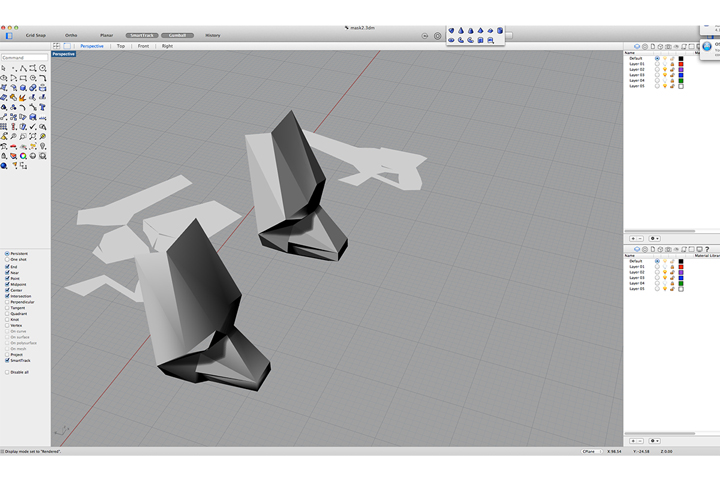Enable the Perpendicular object snap
Screen dimensions: 720x480
tap(7, 302)
